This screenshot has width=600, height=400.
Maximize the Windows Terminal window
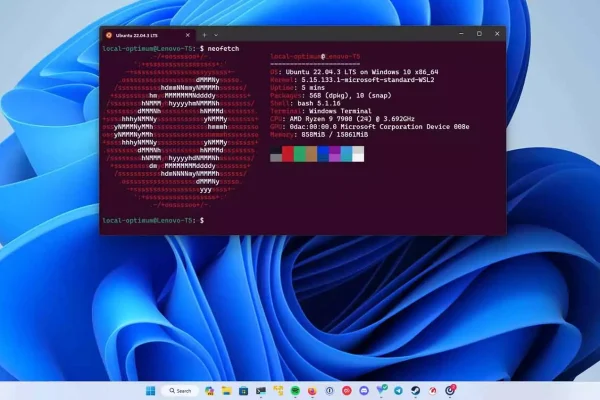click(479, 34)
